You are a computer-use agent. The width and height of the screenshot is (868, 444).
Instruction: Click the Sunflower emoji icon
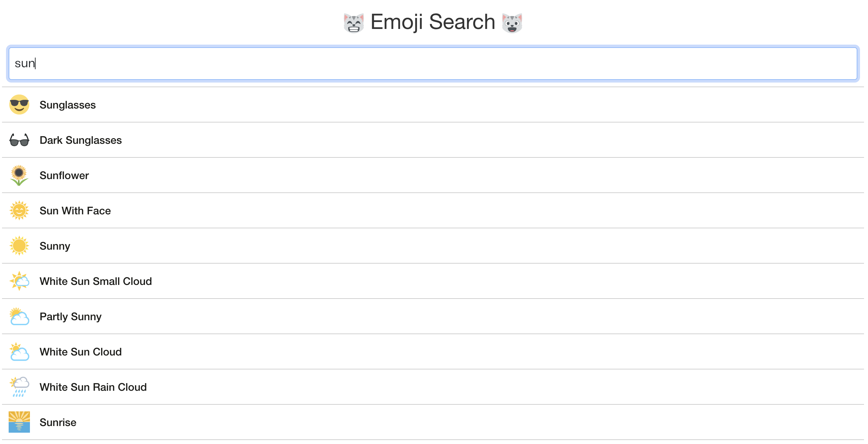pos(19,175)
